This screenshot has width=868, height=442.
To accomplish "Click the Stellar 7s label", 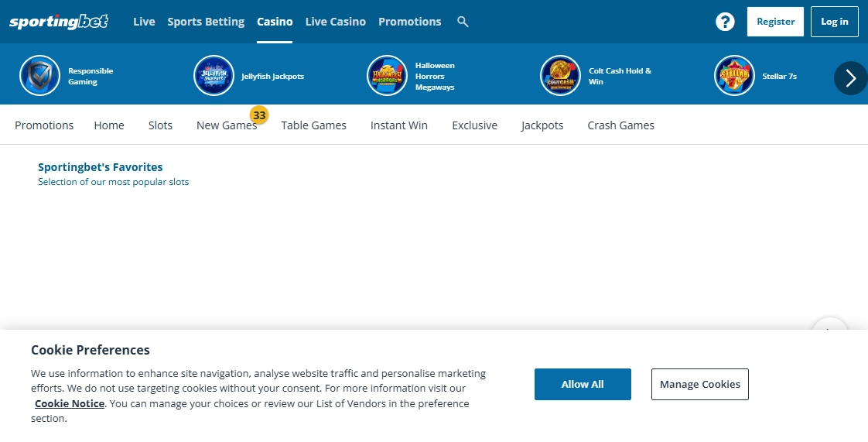I will click(x=780, y=76).
